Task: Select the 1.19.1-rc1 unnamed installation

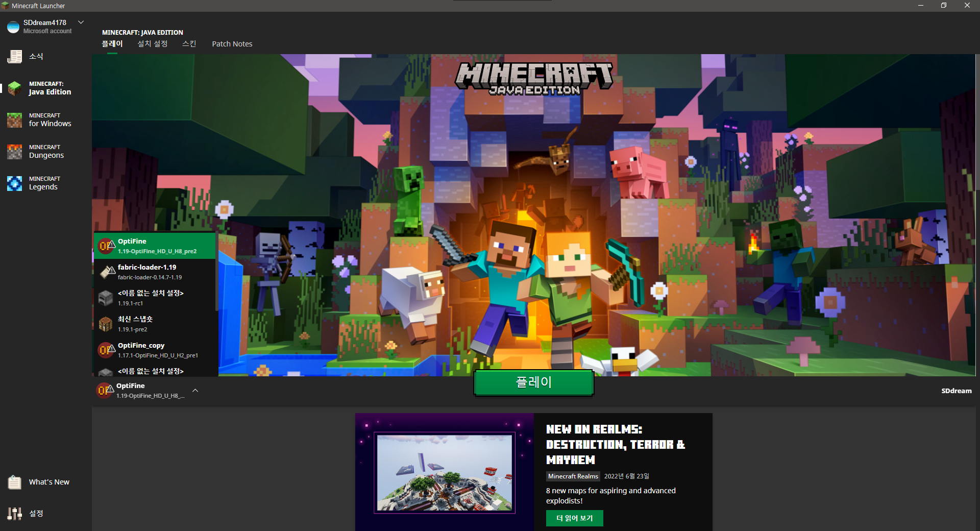Action: point(155,298)
